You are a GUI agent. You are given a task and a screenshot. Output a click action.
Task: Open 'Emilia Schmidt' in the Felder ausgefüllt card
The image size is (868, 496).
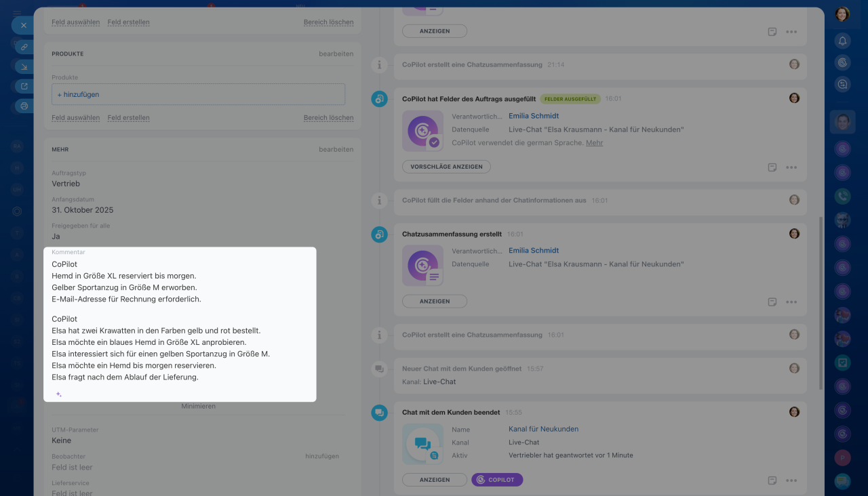pyautogui.click(x=534, y=116)
